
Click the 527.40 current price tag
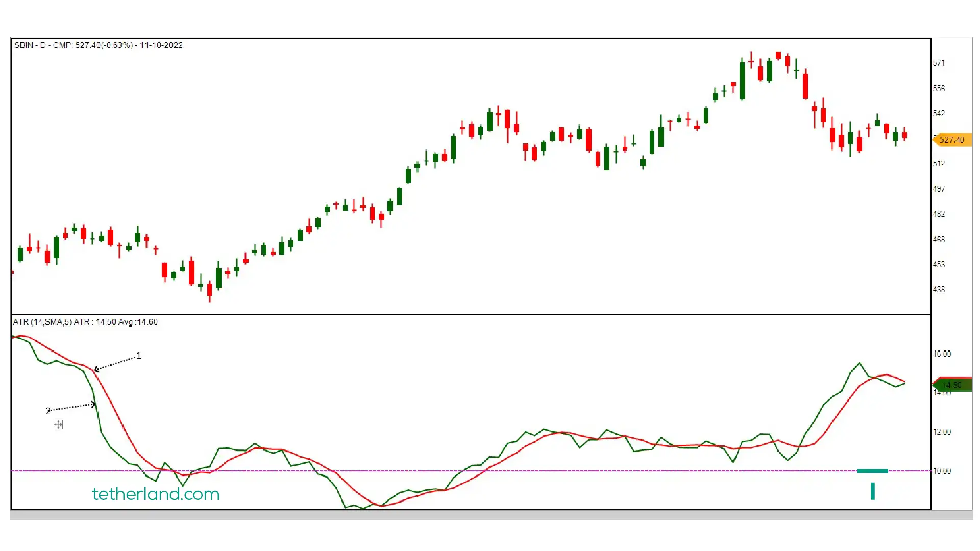[951, 140]
